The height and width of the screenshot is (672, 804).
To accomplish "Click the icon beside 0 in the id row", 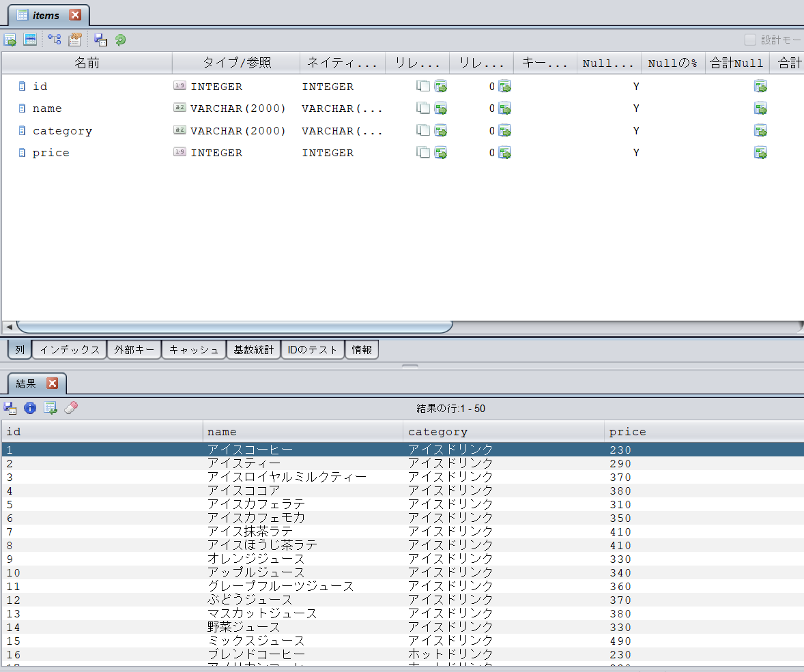I will tap(504, 86).
